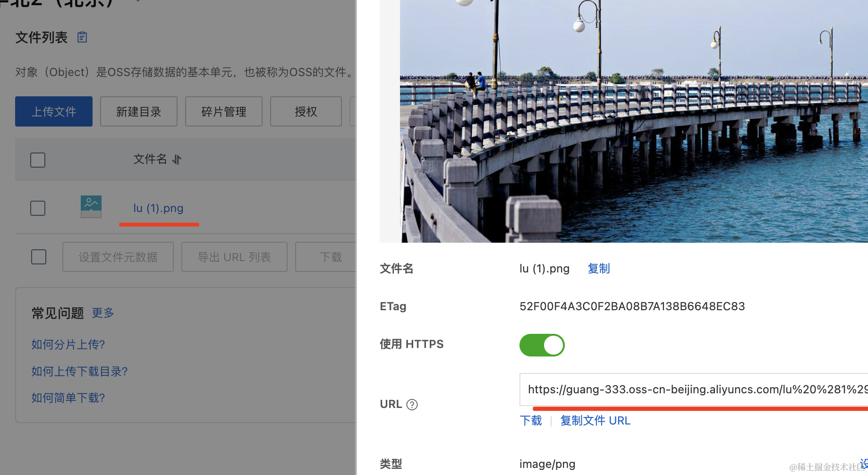The height and width of the screenshot is (475, 868).
Task: Open the lu (1).png file link
Action: click(158, 208)
